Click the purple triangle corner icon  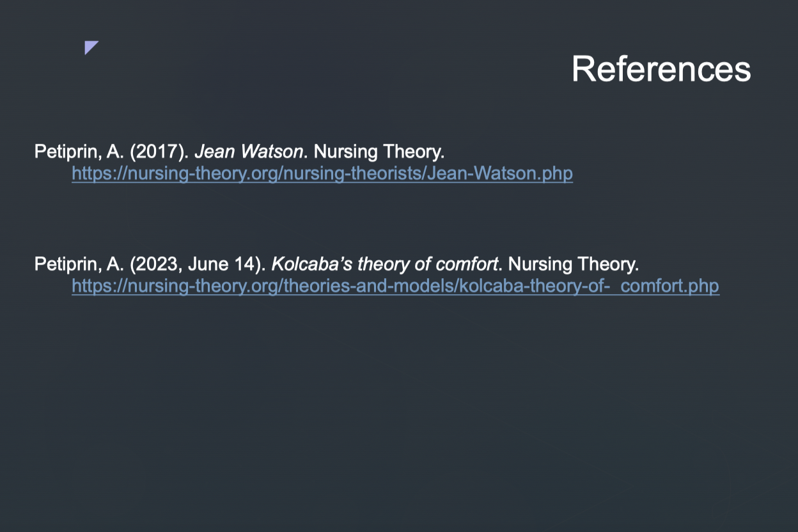tap(91, 48)
